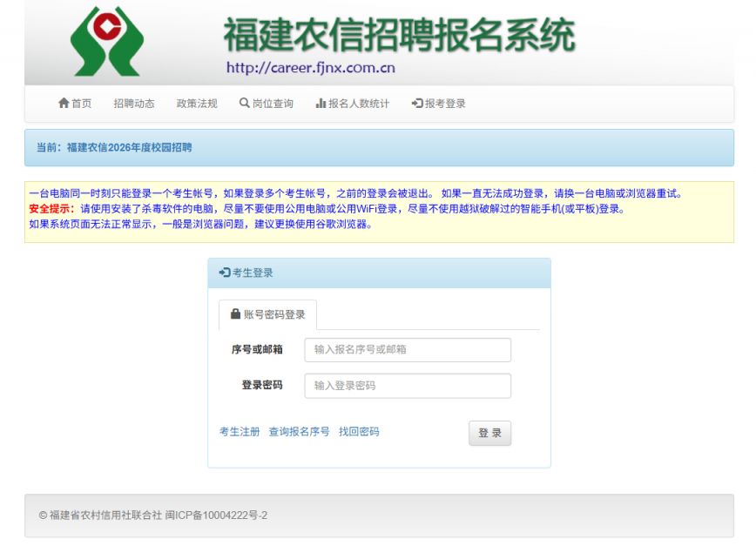The width and height of the screenshot is (756, 546).
Task: Click the green Fujian Rural Credit logo
Action: click(x=107, y=41)
